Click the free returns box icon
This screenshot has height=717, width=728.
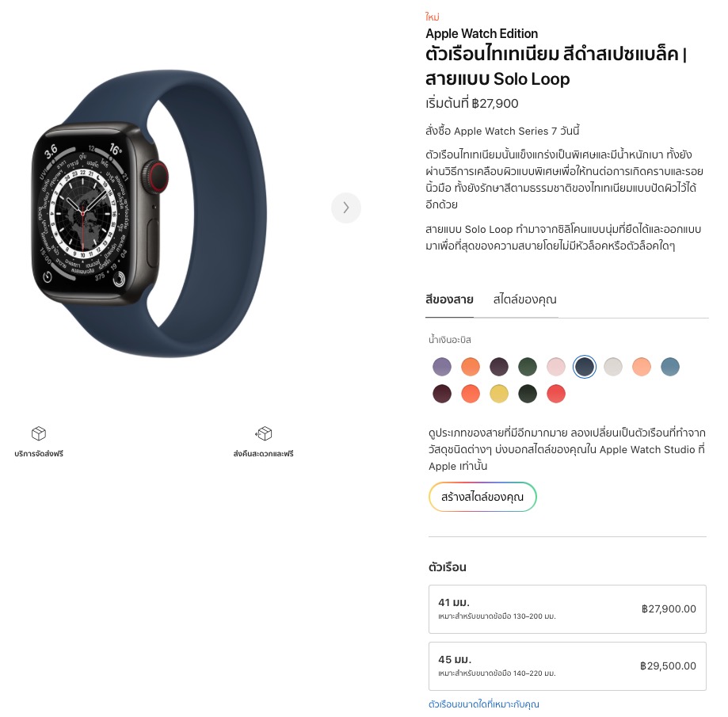[x=264, y=433]
